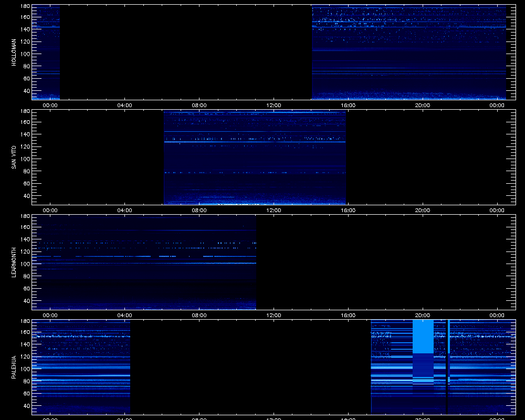Choose the 16:00 time label under Learmonth panel
The height and width of the screenshot is (420, 525).
[x=348, y=315]
